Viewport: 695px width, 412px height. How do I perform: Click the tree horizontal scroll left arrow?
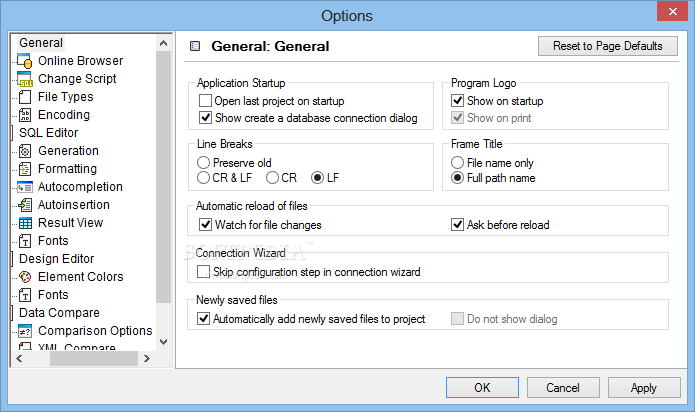pos(19,358)
